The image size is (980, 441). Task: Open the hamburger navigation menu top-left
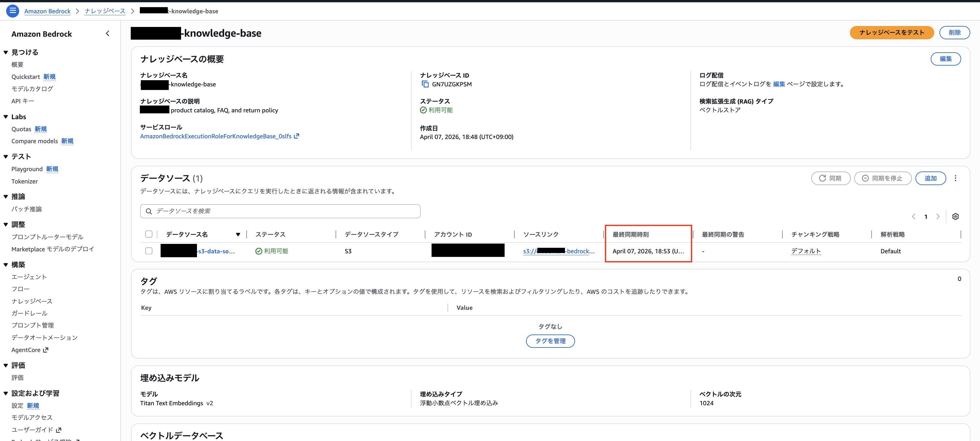[13, 11]
